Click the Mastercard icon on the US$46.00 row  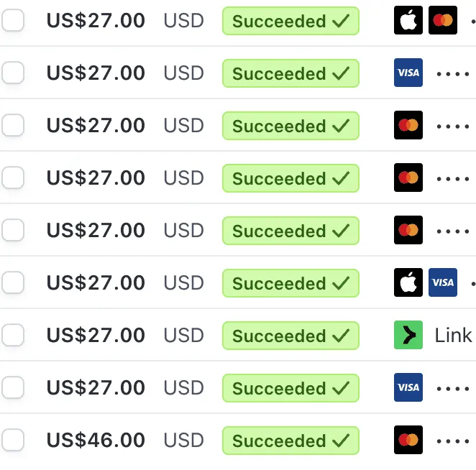408,440
